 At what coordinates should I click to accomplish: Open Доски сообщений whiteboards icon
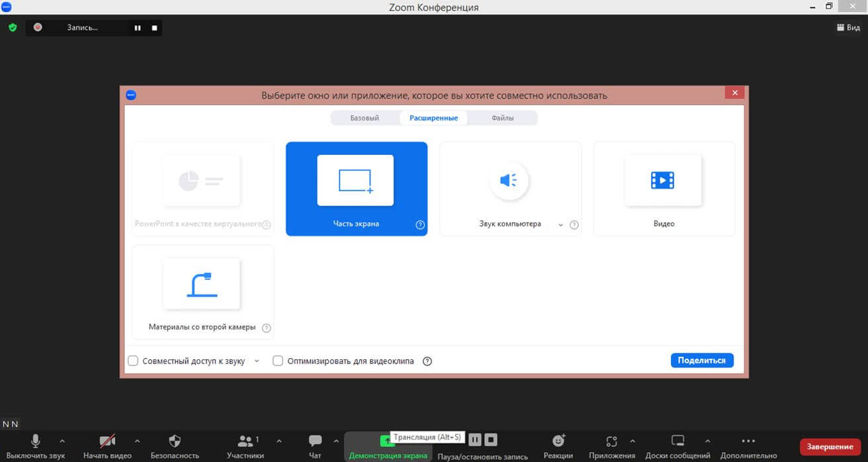(677, 441)
